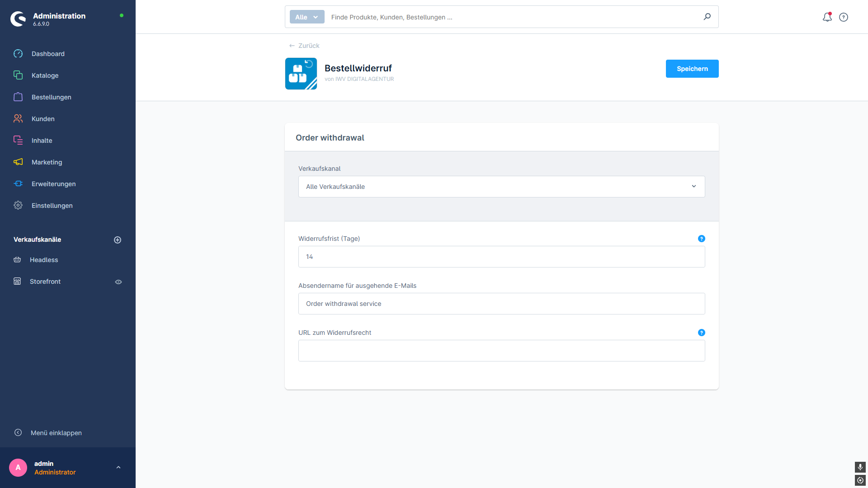The height and width of the screenshot is (488, 868).
Task: Click the help question mark icon in header
Action: pyautogui.click(x=844, y=17)
